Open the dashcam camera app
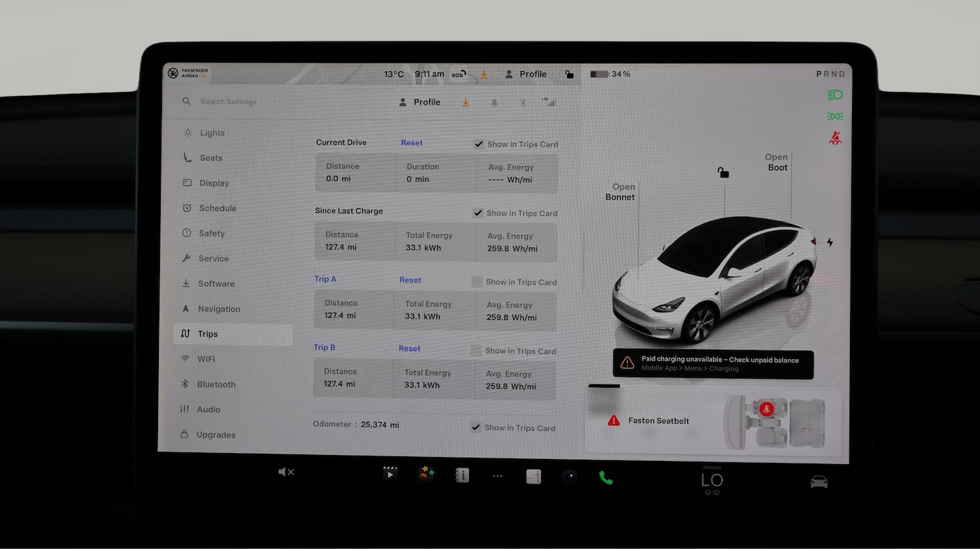980x549 pixels. [570, 477]
